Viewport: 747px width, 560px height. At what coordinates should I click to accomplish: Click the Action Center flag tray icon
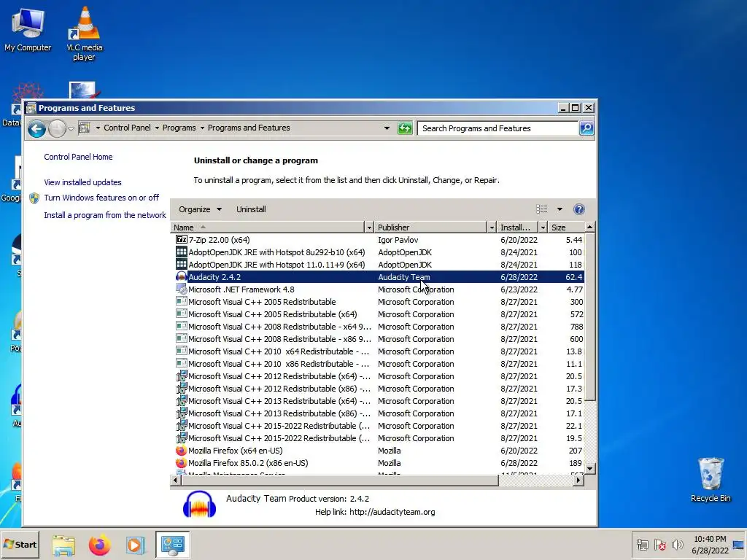[659, 544]
